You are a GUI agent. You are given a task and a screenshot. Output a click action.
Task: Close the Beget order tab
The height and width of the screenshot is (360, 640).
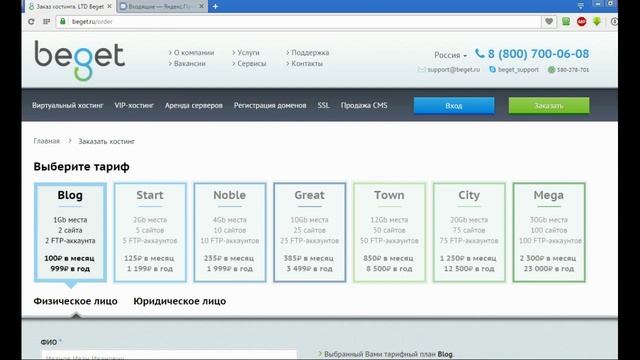point(109,7)
